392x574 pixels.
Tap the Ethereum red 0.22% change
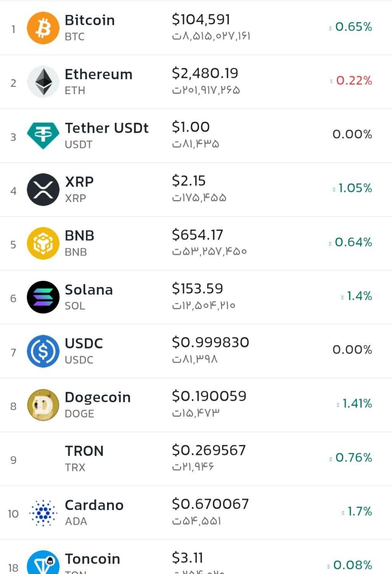[354, 81]
